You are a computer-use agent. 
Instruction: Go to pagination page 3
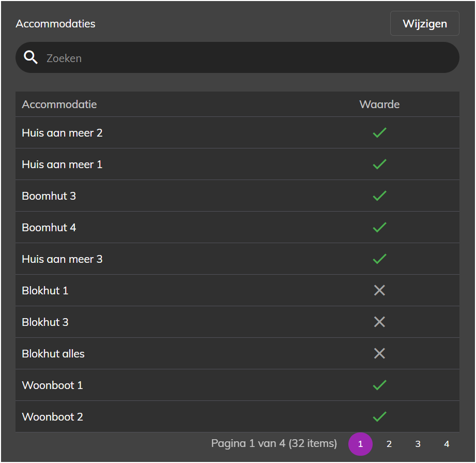(x=418, y=444)
